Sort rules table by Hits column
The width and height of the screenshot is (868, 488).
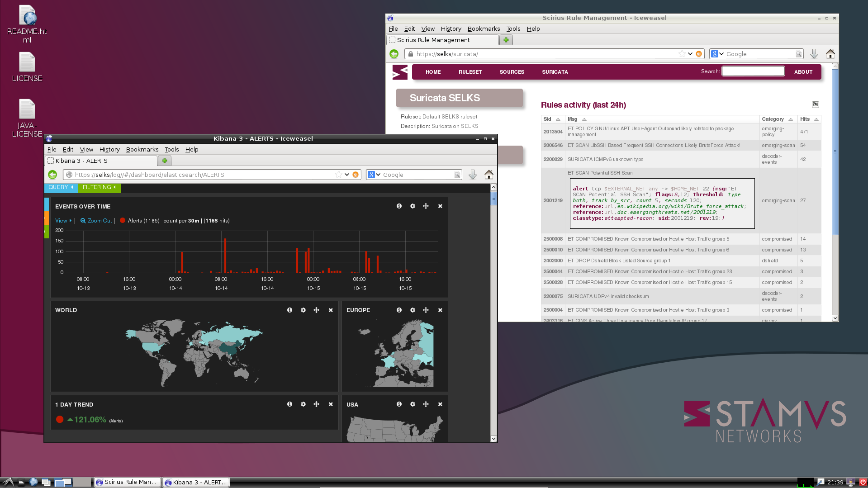(809, 119)
